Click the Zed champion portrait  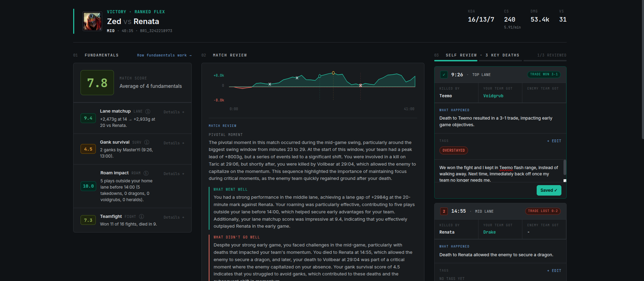[x=92, y=21]
